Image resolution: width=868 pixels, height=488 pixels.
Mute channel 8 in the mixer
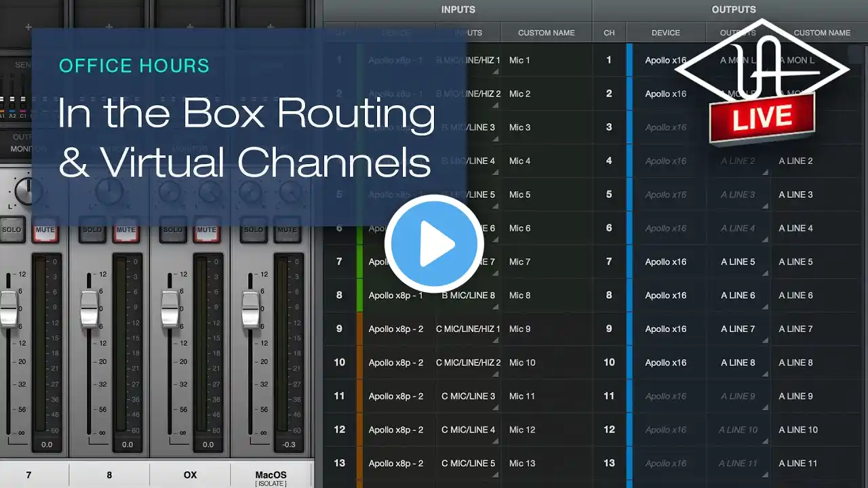tap(125, 230)
